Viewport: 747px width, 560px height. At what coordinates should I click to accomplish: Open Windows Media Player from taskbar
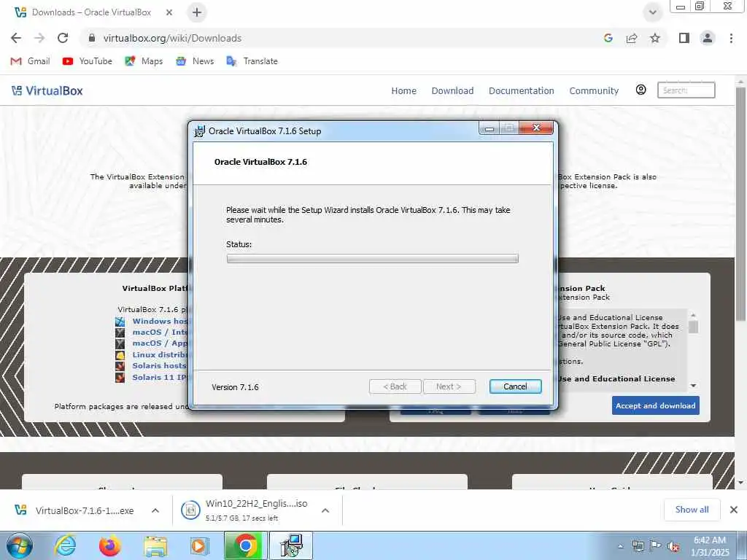(x=200, y=545)
